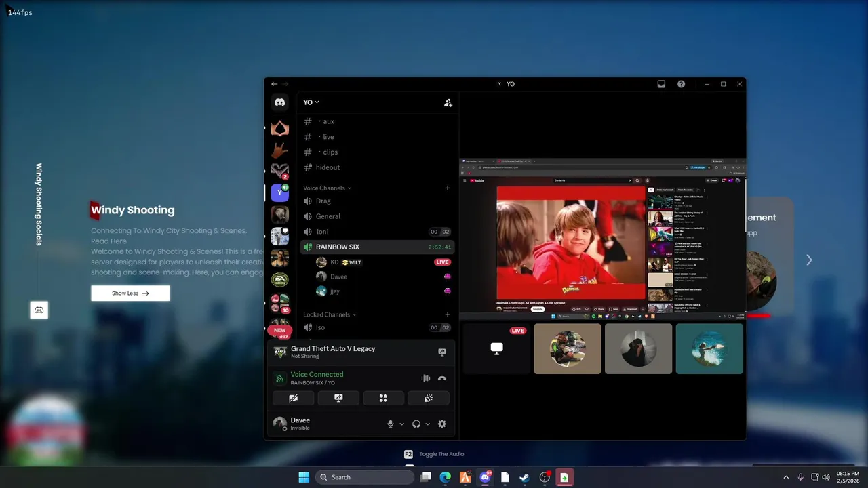Open the hideout channel
Screen dimensions: 868x488
pyautogui.click(x=377, y=167)
